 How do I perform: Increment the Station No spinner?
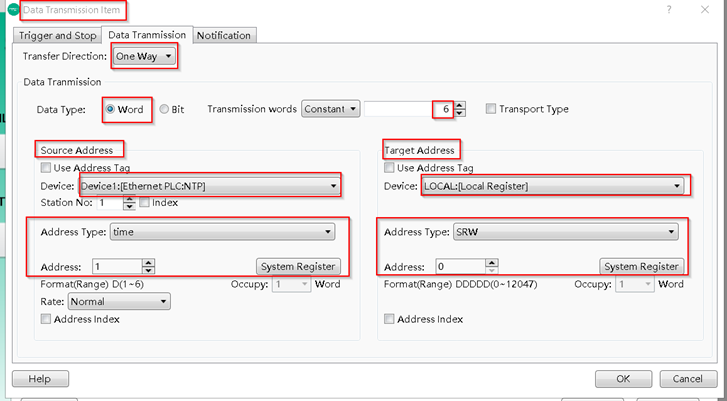click(129, 199)
